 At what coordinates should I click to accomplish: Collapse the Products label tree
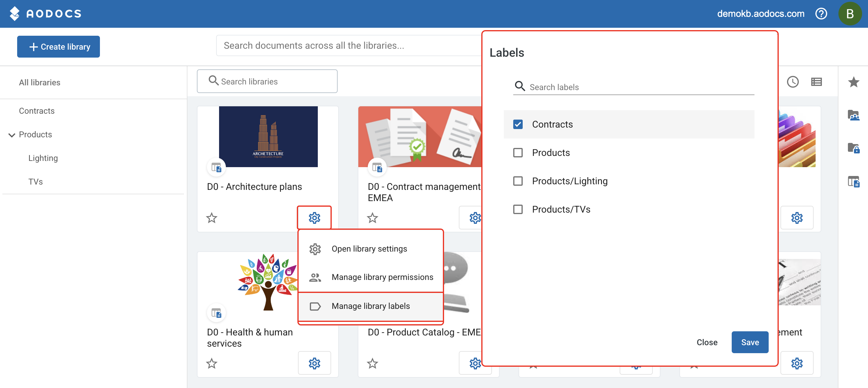pyautogui.click(x=12, y=135)
